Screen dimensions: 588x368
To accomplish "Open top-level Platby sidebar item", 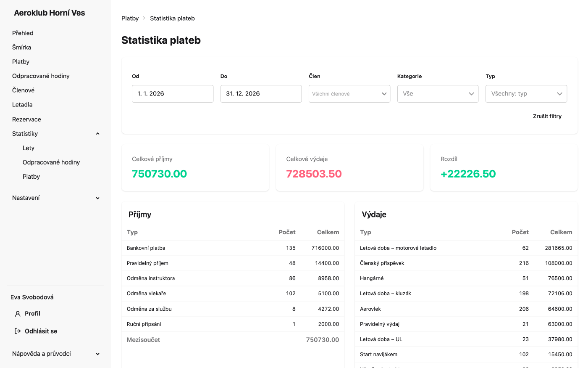I will [x=21, y=61].
